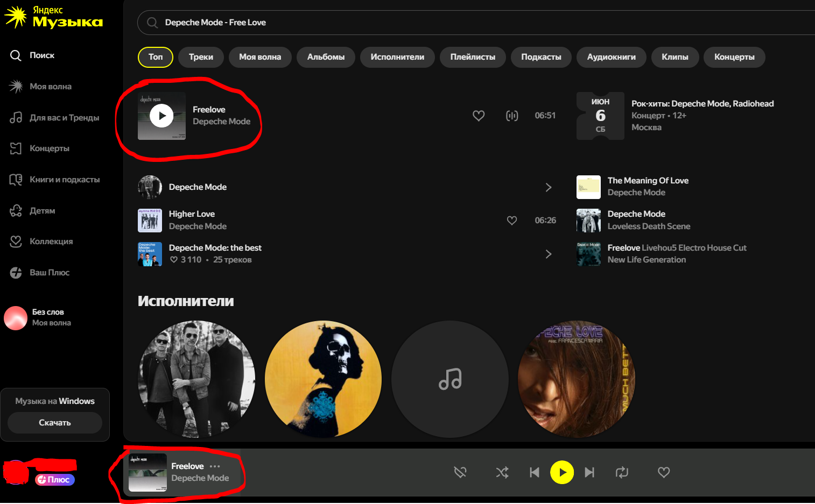Image resolution: width=815 pixels, height=504 pixels.
Task: Like the Freelove top result track
Action: coord(479,116)
